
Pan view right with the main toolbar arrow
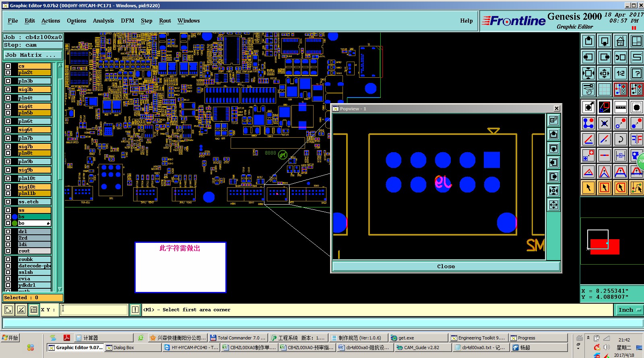click(605, 57)
